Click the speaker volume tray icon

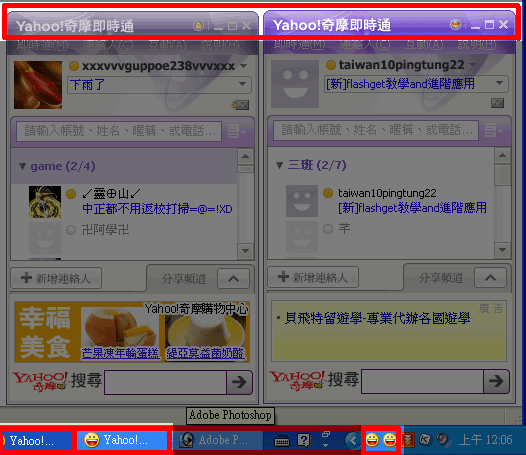[x=443, y=440]
